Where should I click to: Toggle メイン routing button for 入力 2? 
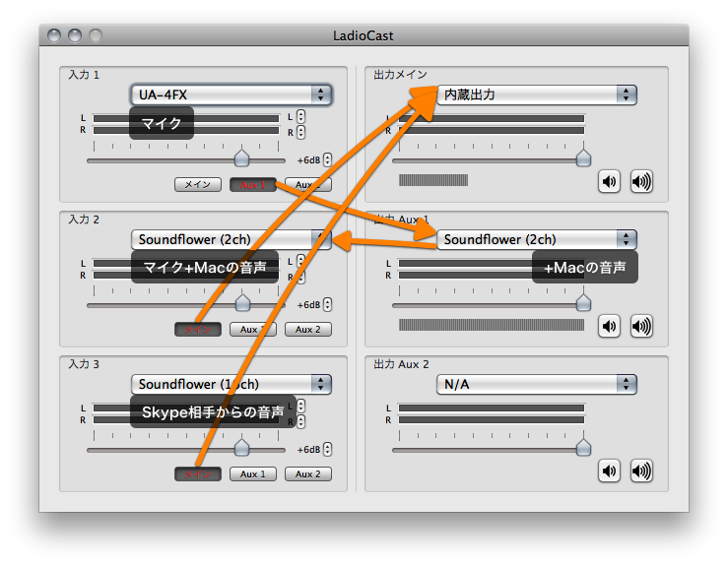click(198, 330)
